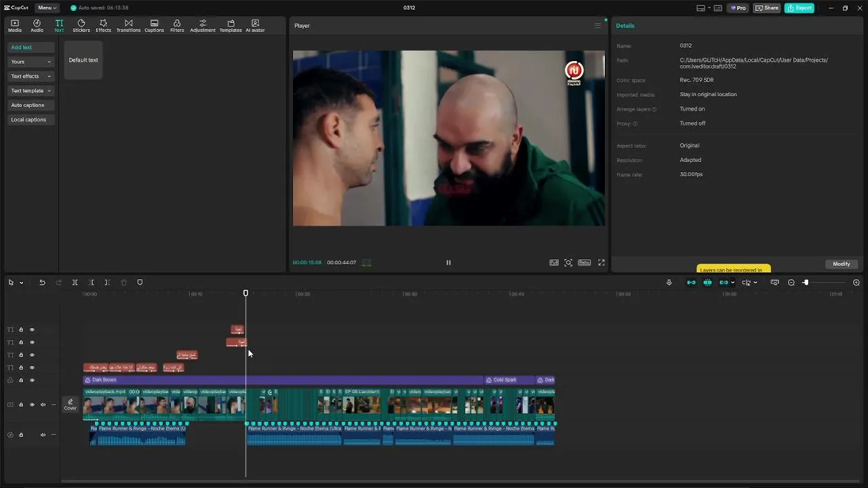Hide the main video track
Viewport: 868px width, 488px height.
pos(32,405)
